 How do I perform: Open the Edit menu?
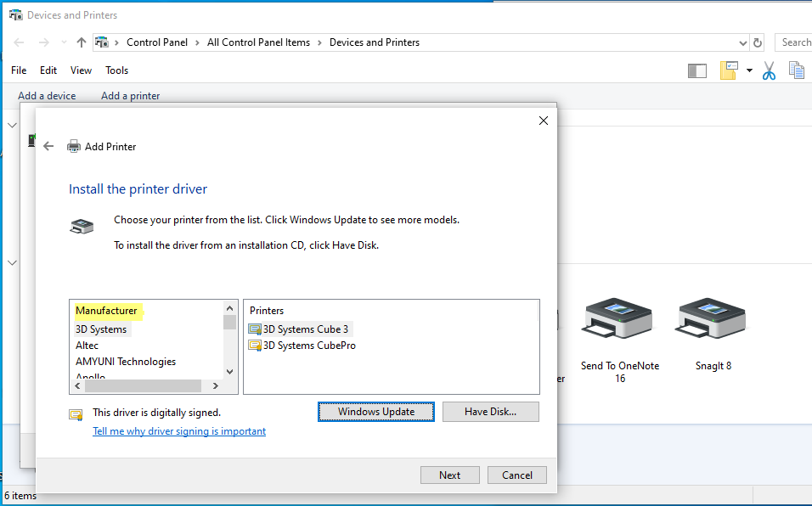click(48, 70)
